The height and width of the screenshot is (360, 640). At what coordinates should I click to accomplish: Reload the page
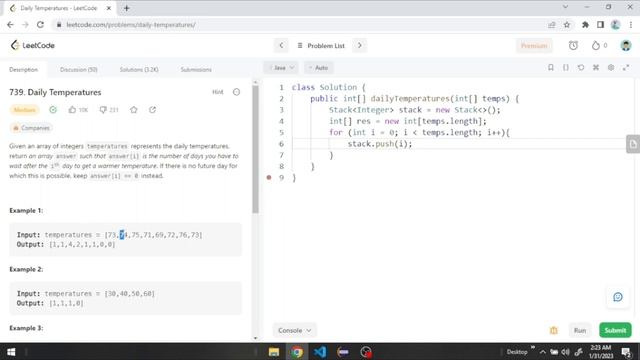coord(40,25)
